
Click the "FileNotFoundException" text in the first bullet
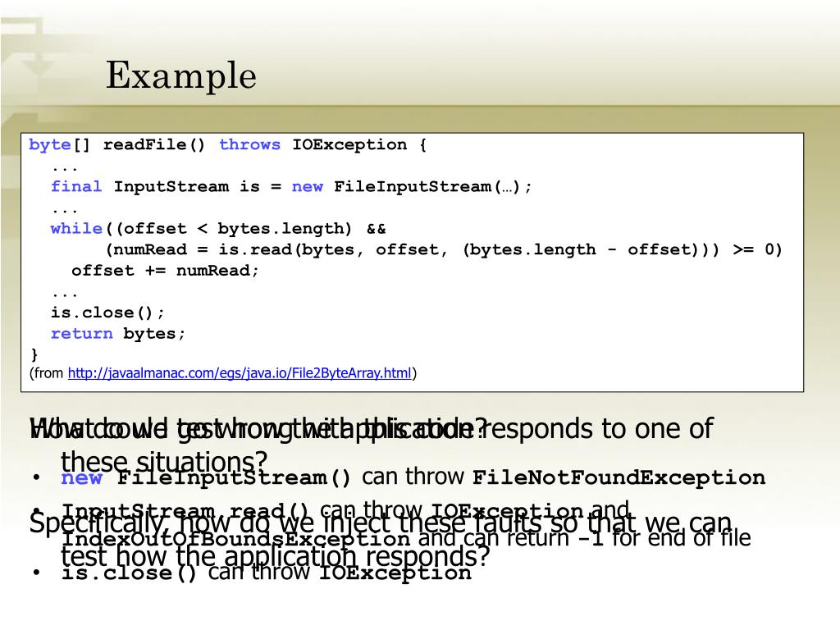coord(619,477)
